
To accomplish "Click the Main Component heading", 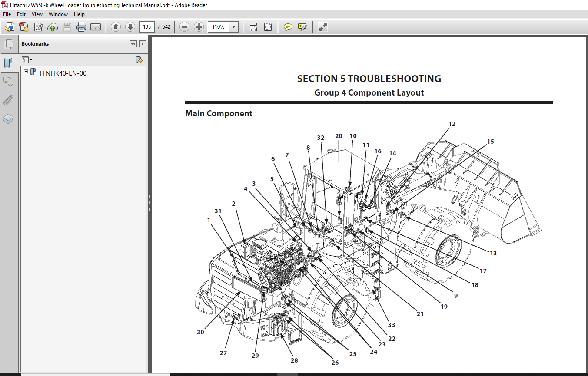I will (x=219, y=113).
